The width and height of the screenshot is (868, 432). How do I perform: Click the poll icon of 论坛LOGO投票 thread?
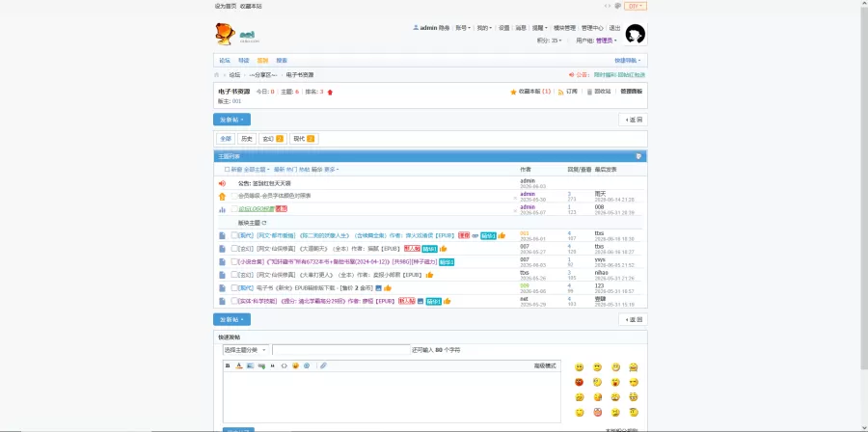(x=222, y=209)
